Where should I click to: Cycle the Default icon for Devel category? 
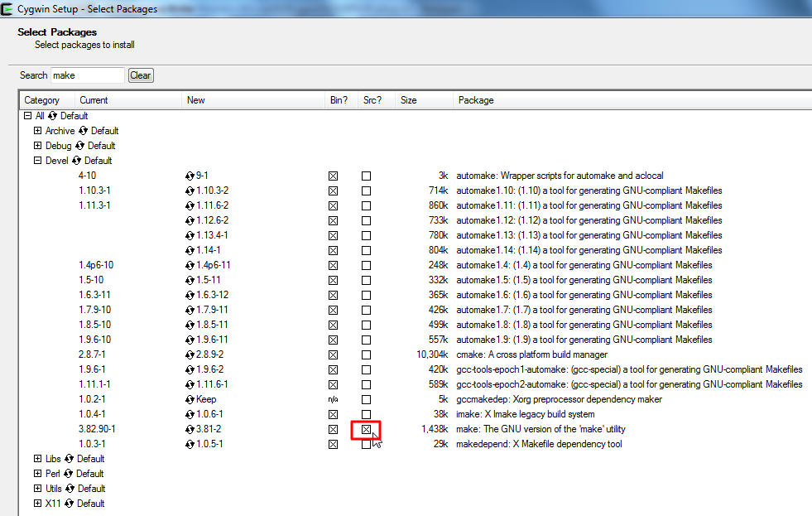tap(77, 161)
